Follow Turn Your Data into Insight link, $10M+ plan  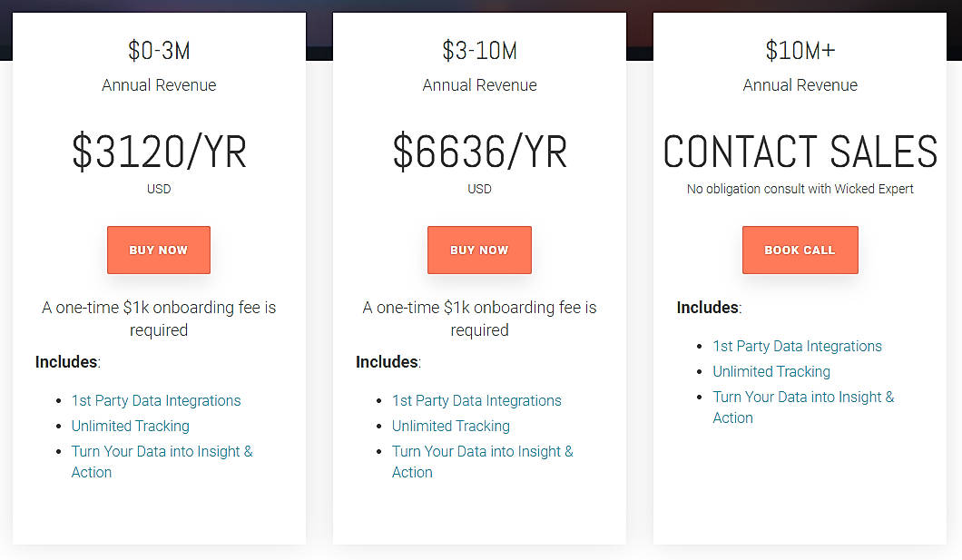pyautogui.click(x=803, y=397)
